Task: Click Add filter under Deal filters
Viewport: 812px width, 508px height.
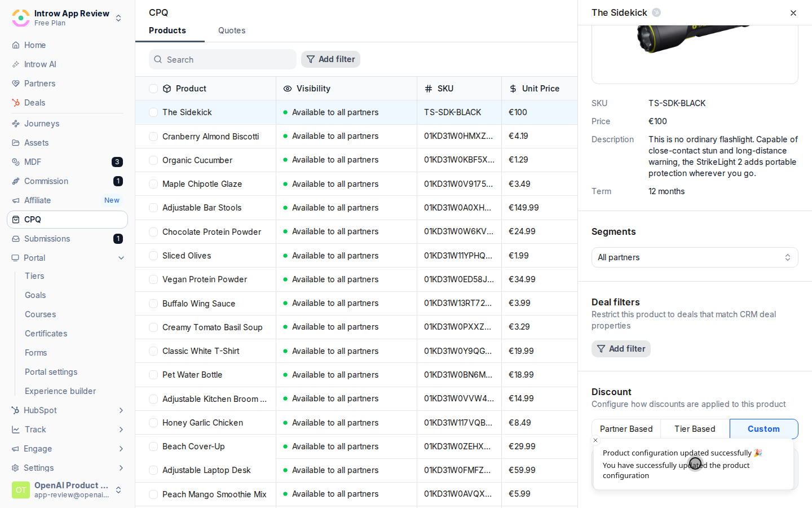Action: click(621, 349)
